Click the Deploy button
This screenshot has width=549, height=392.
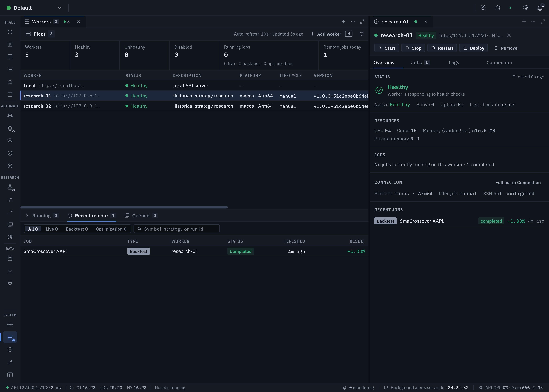[473, 48]
